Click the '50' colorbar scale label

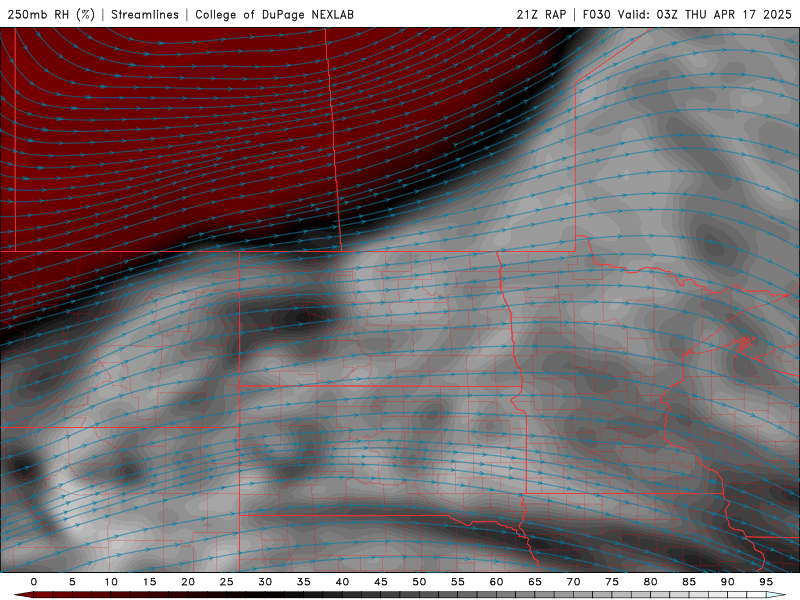[419, 582]
